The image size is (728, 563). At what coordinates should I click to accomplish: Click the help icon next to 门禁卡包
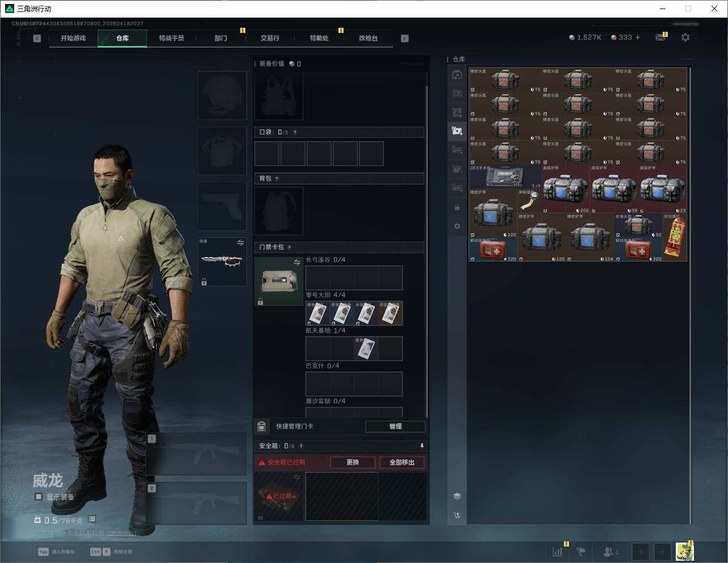tap(289, 247)
